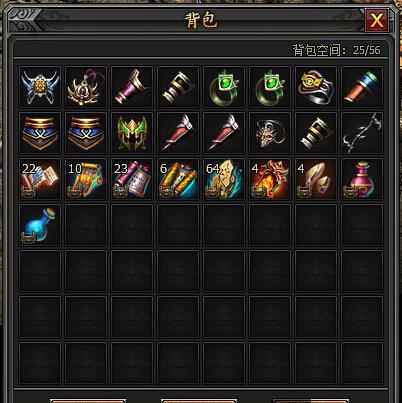402x403 pixels.
Task: Select the golden scrolls stack of 6
Action: (178, 179)
